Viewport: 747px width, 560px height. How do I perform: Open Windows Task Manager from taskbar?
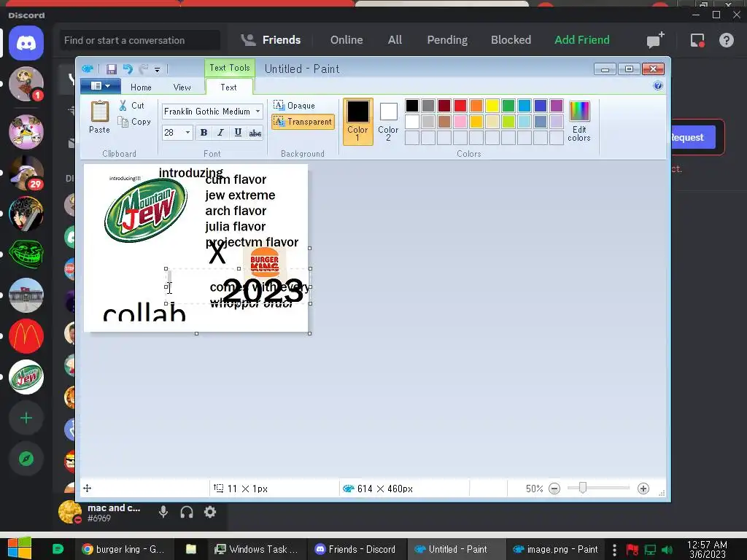coord(256,550)
